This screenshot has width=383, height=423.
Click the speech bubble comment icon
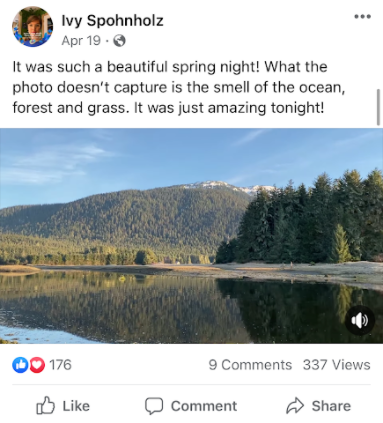[x=154, y=406]
